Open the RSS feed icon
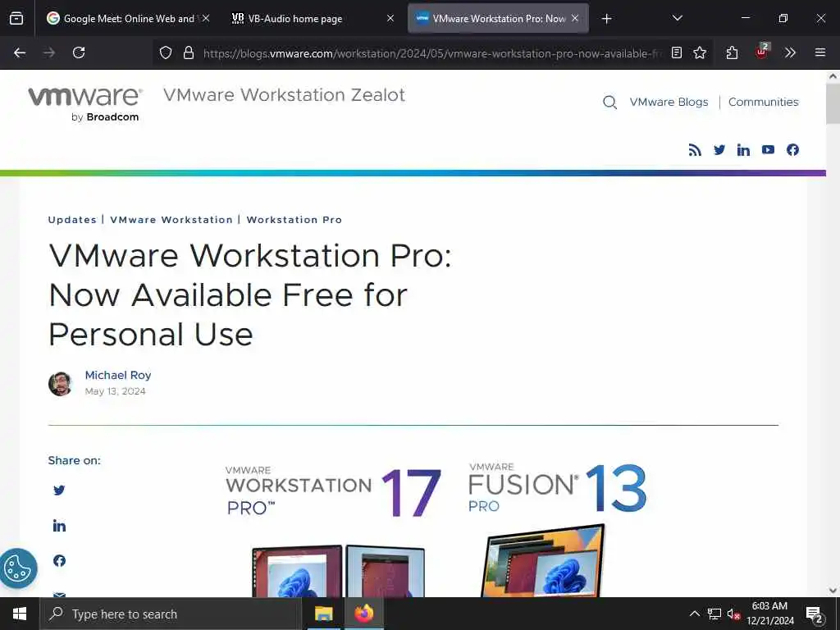 (x=695, y=150)
